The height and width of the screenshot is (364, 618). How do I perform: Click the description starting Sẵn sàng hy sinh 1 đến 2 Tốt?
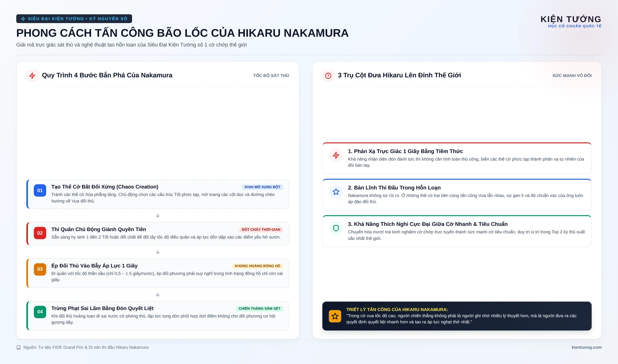tap(166, 237)
